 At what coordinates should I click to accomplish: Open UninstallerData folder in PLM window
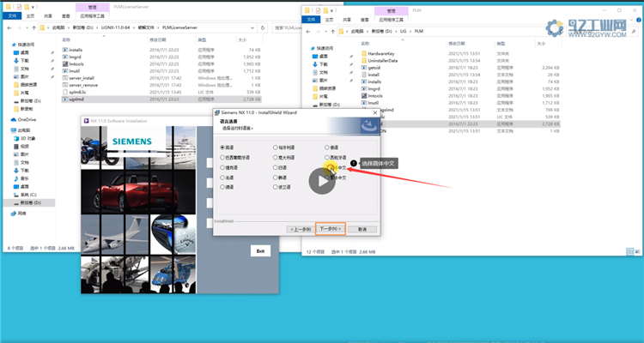pyautogui.click(x=382, y=60)
